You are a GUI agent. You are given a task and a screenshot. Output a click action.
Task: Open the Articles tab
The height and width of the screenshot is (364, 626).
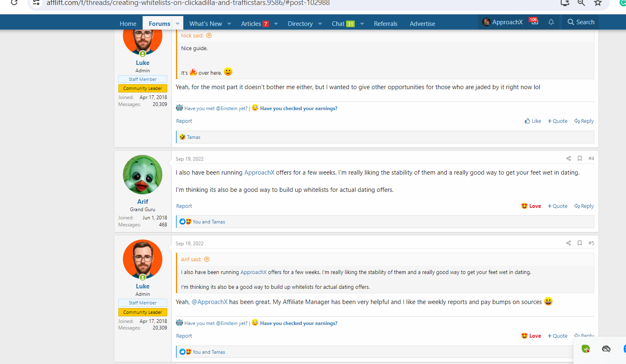255,24
